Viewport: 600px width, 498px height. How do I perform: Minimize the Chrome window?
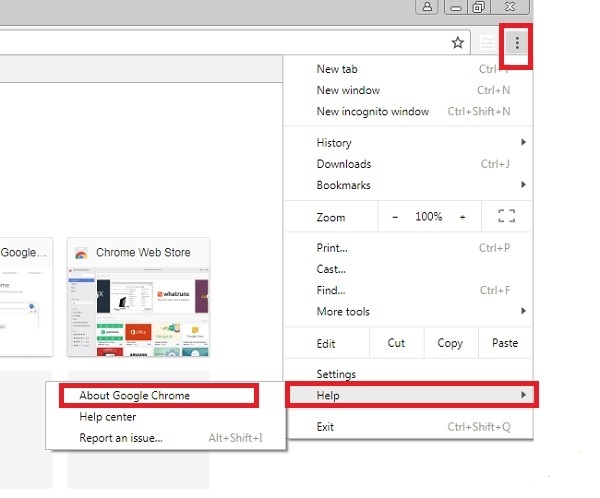tap(455, 7)
